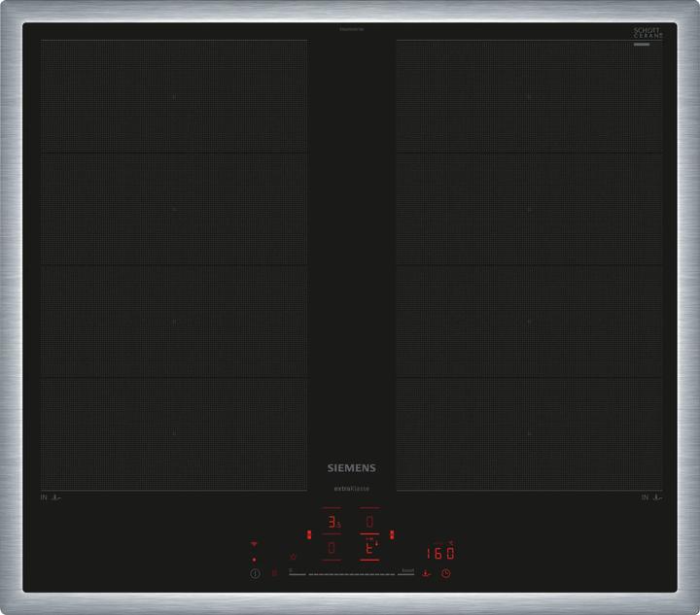Touch the left flex zone link indicator

[308, 533]
